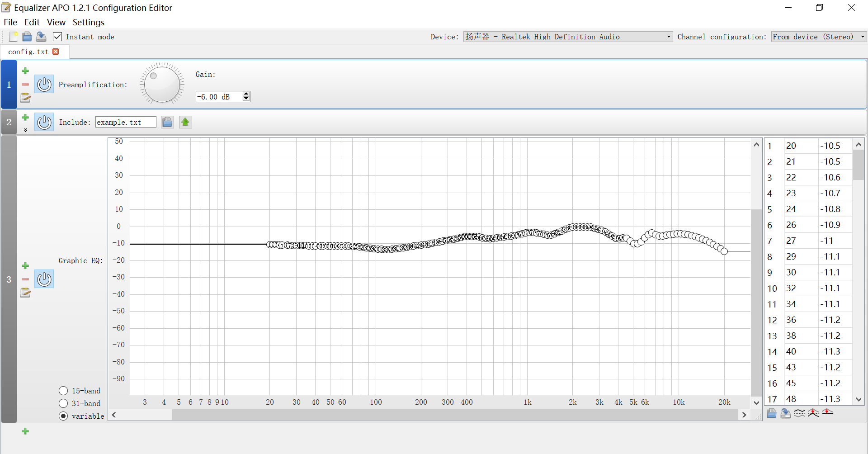Toggle power on the Graphic EQ filter
The width and height of the screenshot is (868, 454).
(44, 279)
